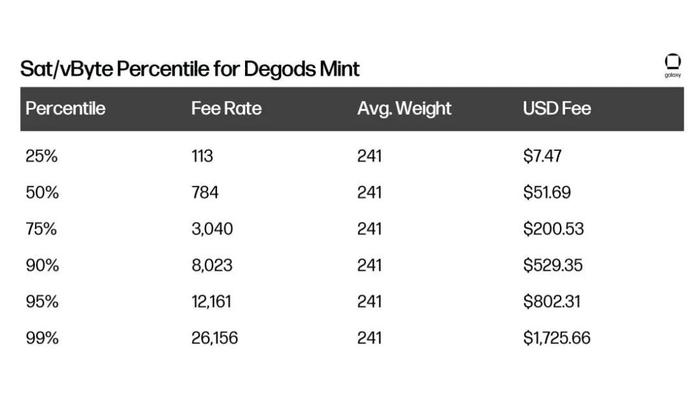The image size is (700, 394).
Task: Click the 99% percentile cell
Action: tap(42, 338)
